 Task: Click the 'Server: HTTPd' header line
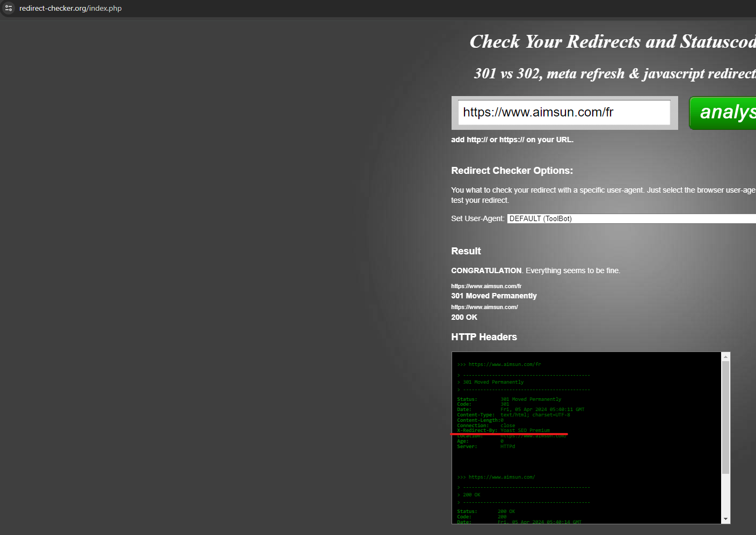point(486,446)
